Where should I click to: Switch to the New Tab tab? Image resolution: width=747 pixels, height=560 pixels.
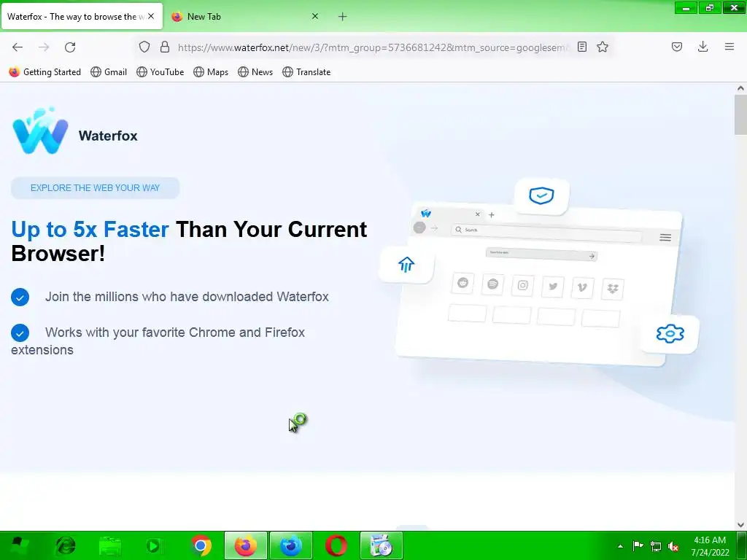245,17
